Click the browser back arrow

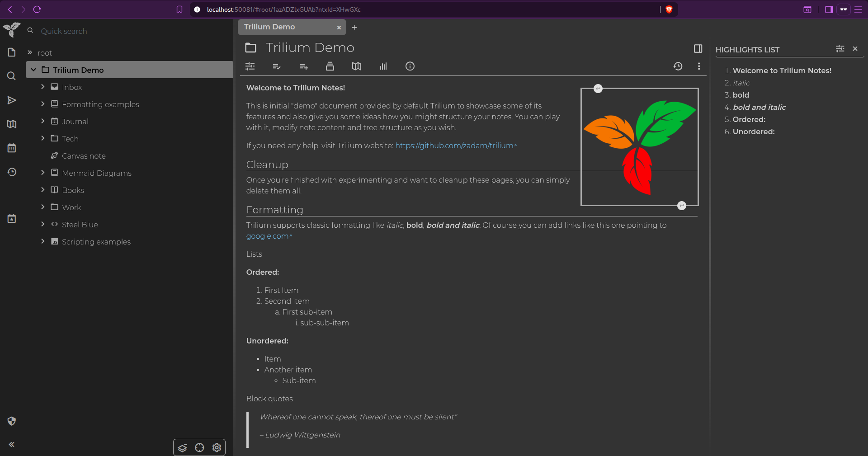[10, 9]
